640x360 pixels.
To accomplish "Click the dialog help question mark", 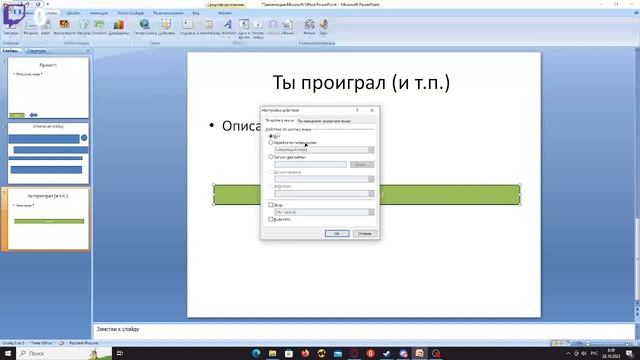I will click(x=357, y=110).
